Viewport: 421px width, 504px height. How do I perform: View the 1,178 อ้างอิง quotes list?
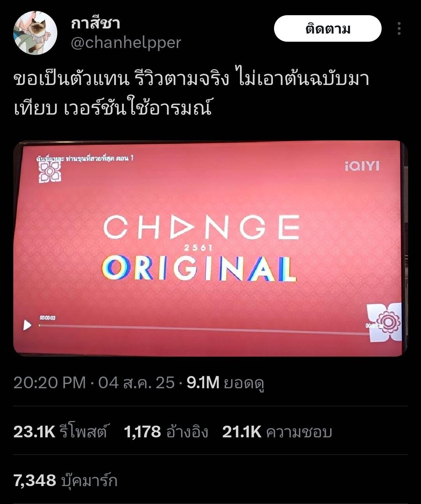click(x=166, y=432)
